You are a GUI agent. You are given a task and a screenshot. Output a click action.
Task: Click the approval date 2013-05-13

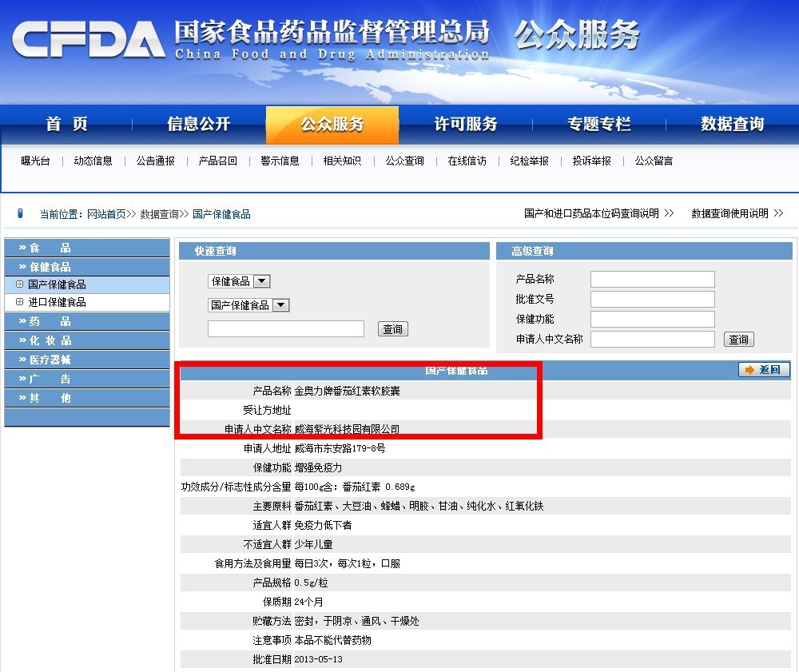319,659
